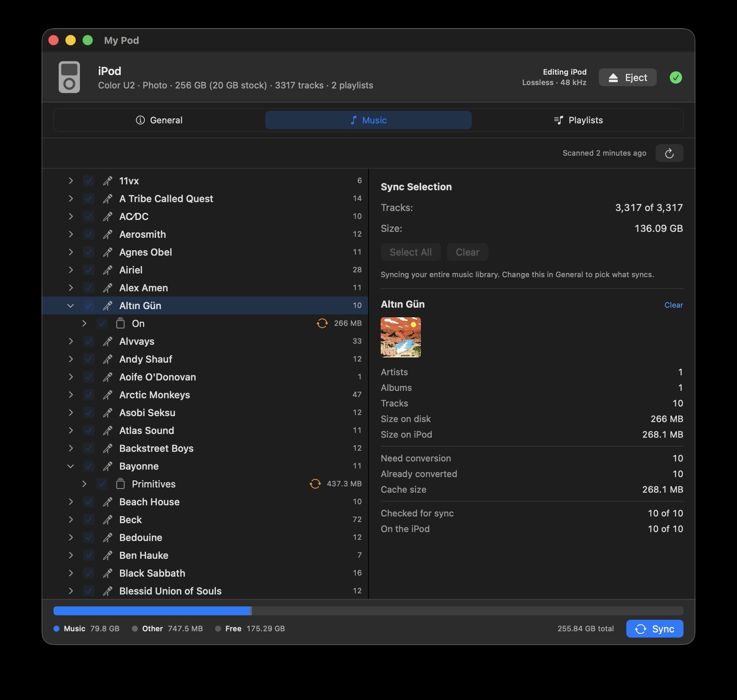The height and width of the screenshot is (700, 737).
Task: Click the album icon beside On
Action: click(120, 323)
